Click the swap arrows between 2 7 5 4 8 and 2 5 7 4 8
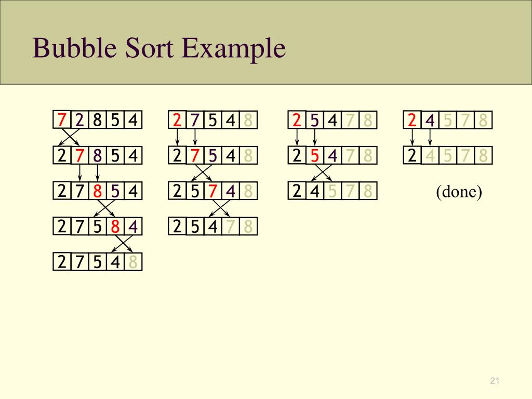This screenshot has height=399, width=532. [x=202, y=174]
